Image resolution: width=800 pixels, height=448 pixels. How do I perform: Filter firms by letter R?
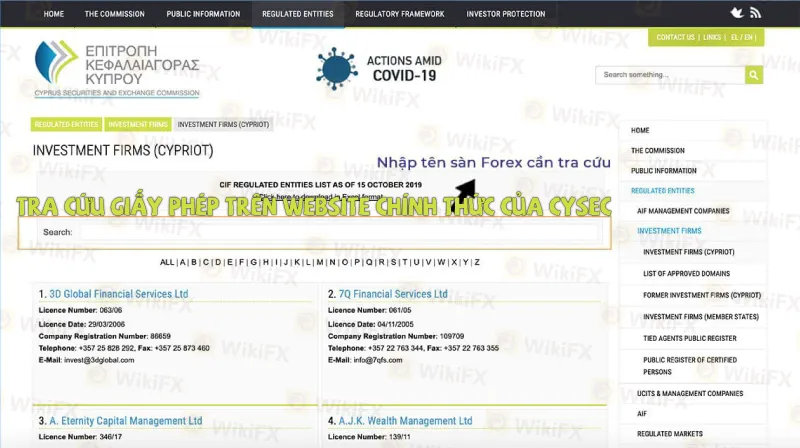[382, 262]
